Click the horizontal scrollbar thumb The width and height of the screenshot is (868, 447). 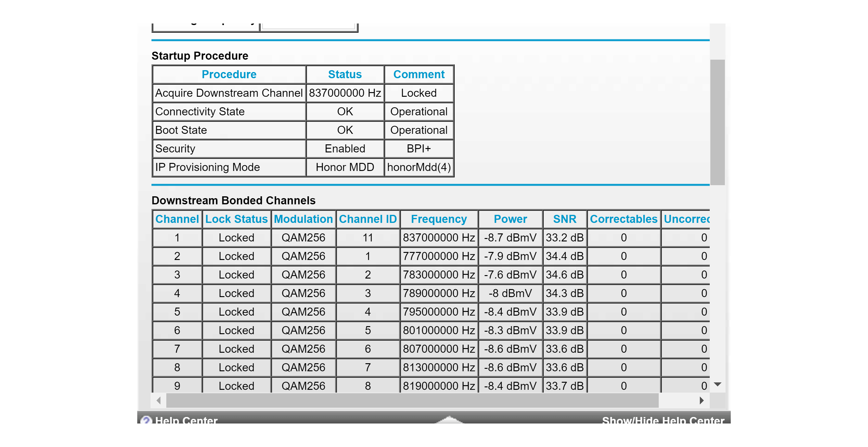(x=412, y=400)
